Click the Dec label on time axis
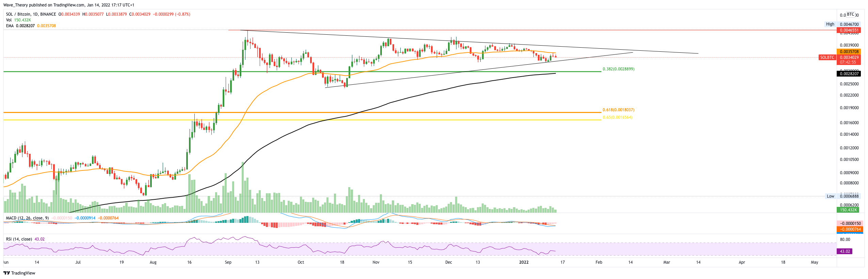This screenshot has height=279, width=868. pyautogui.click(x=449, y=262)
